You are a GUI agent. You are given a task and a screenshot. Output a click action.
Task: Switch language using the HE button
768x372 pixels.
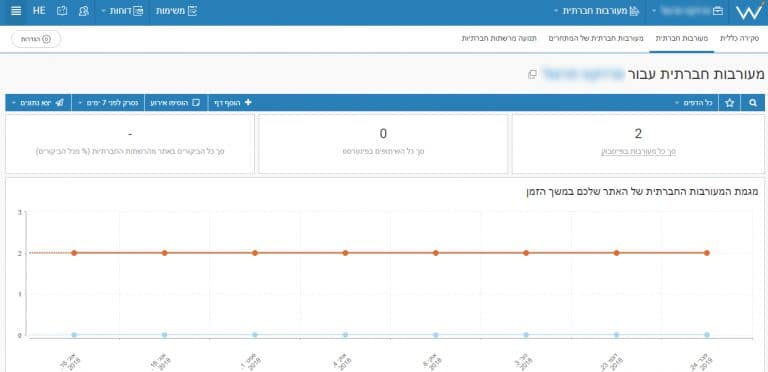pos(39,11)
